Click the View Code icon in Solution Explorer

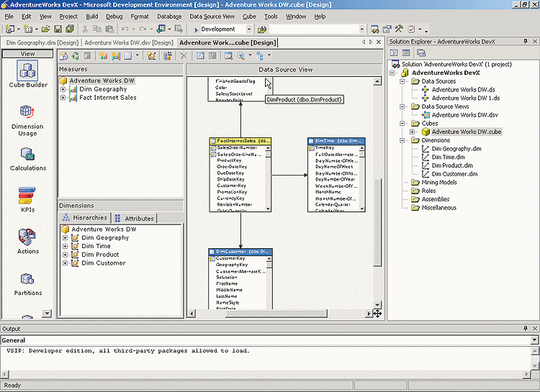394,53
